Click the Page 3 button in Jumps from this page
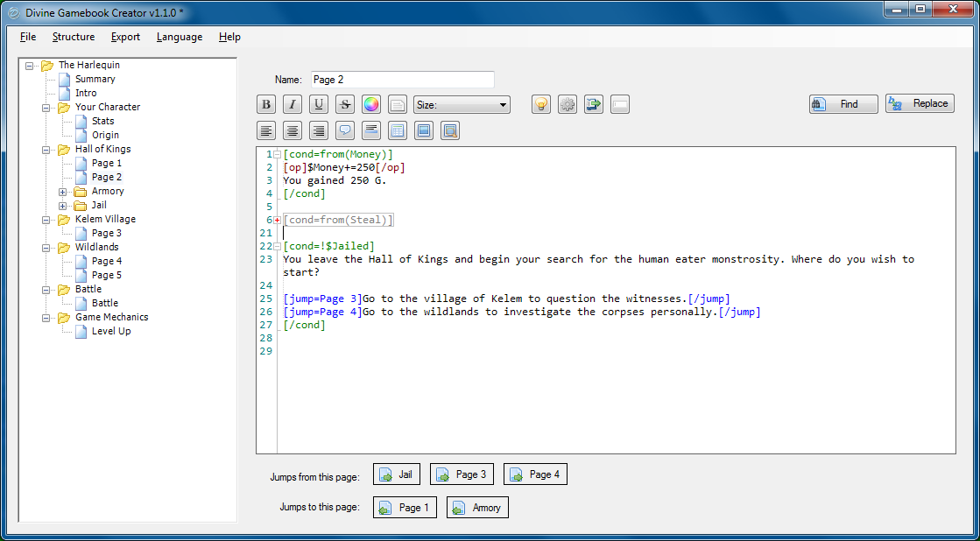This screenshot has height=541, width=980. click(x=462, y=474)
